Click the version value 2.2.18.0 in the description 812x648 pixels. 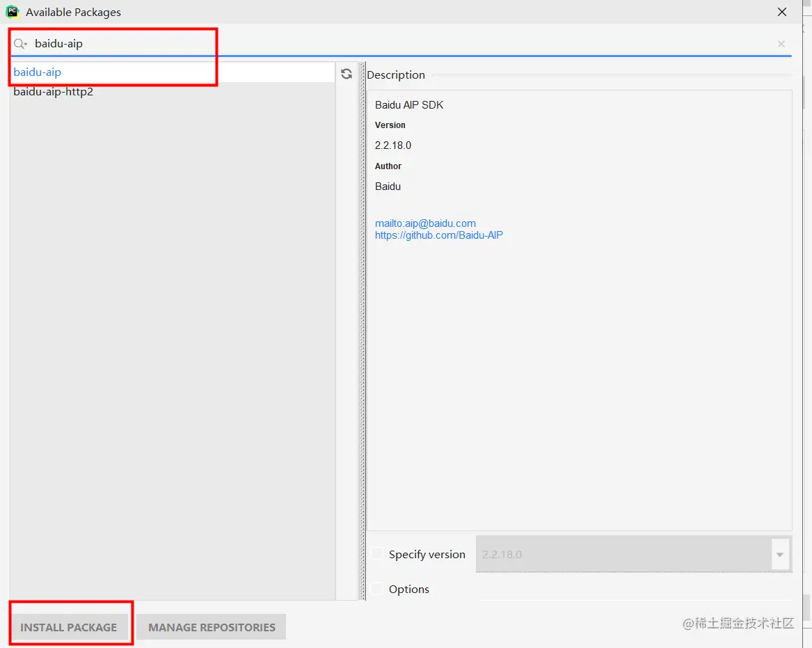click(393, 145)
